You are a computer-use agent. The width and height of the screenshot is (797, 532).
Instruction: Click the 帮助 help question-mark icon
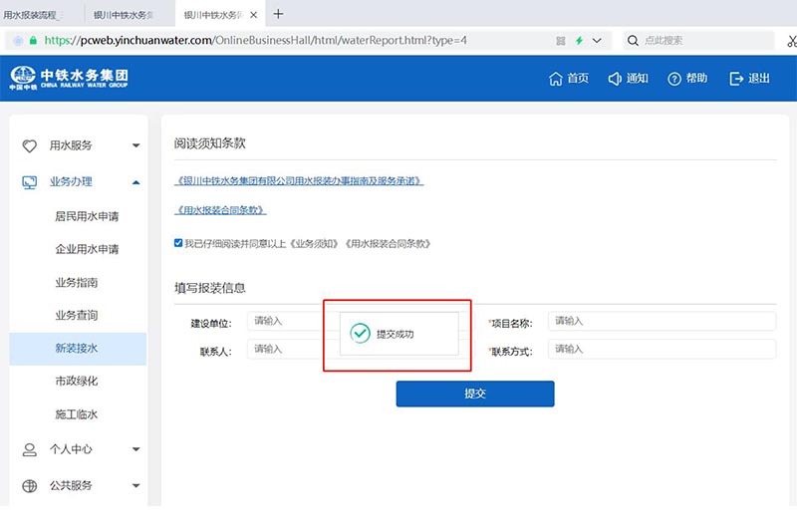674,79
